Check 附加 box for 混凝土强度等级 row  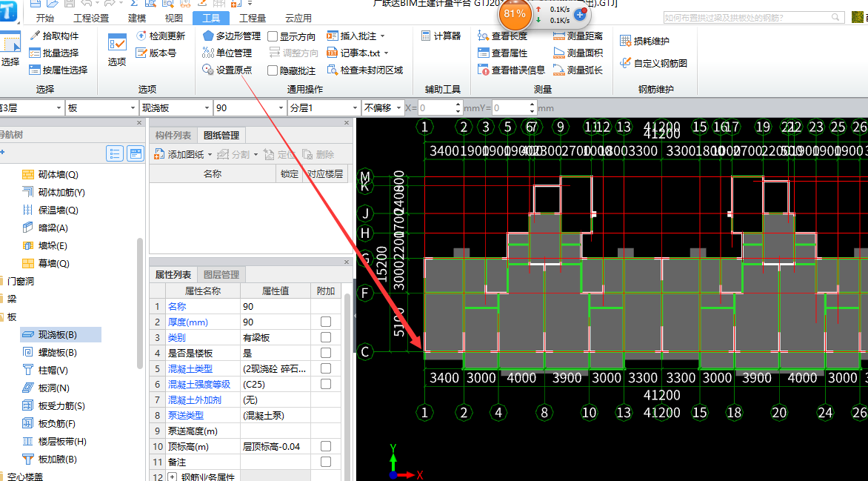pos(326,384)
